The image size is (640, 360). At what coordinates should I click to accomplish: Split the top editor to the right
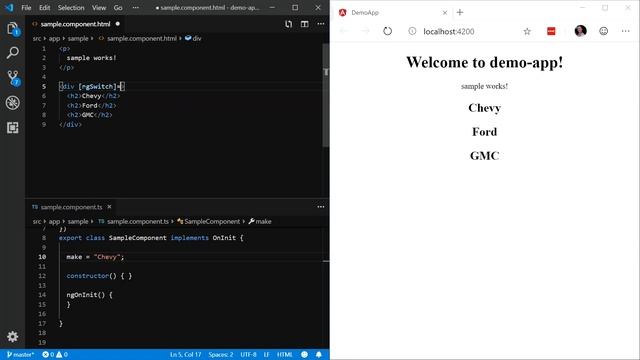coord(304,24)
